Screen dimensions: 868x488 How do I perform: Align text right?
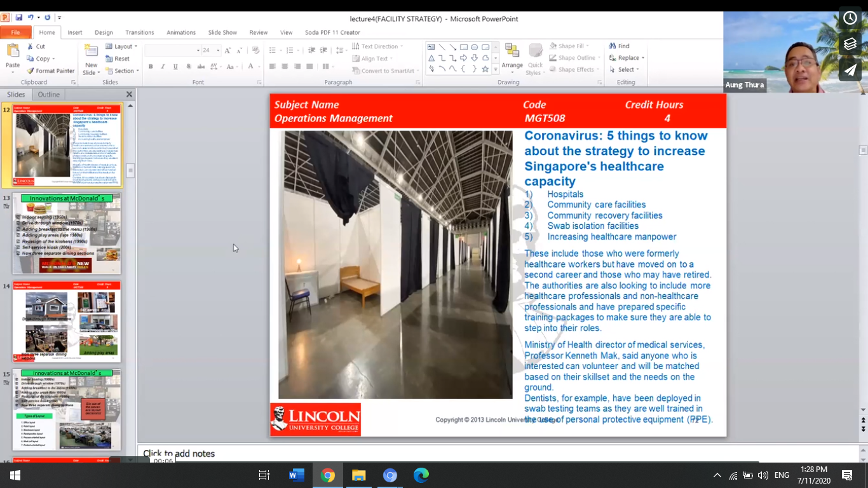tap(297, 66)
